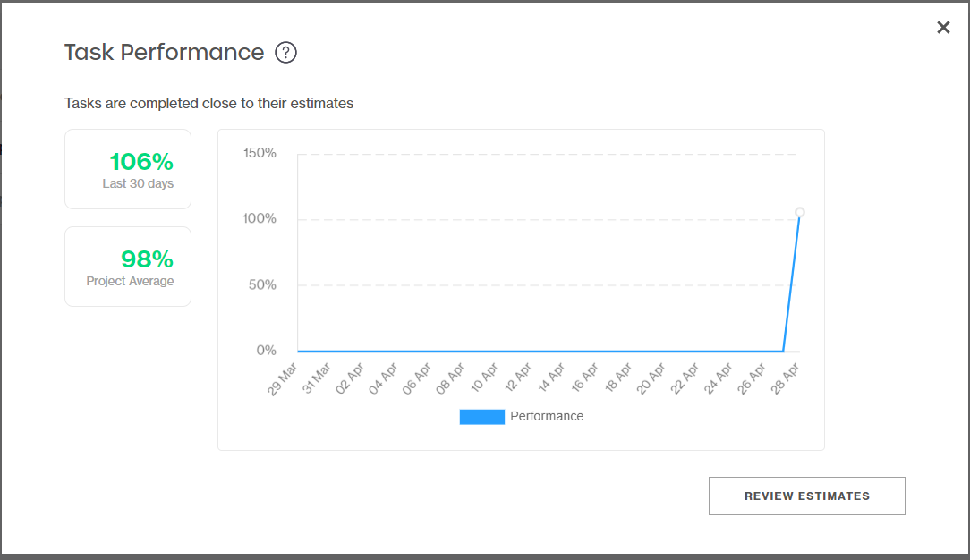Click the 28 Apr axis date label
This screenshot has height=560, width=970.
786,379
